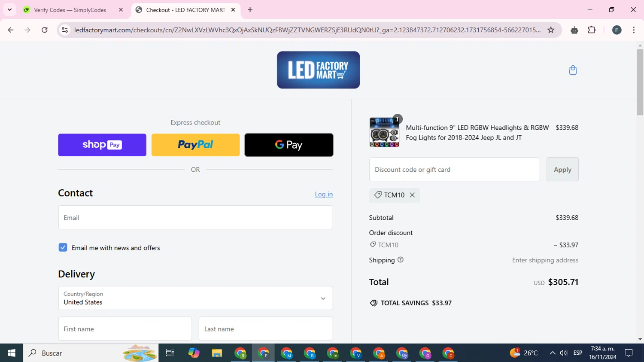Focus the Last name field
This screenshot has height=362, width=644.
click(266, 329)
